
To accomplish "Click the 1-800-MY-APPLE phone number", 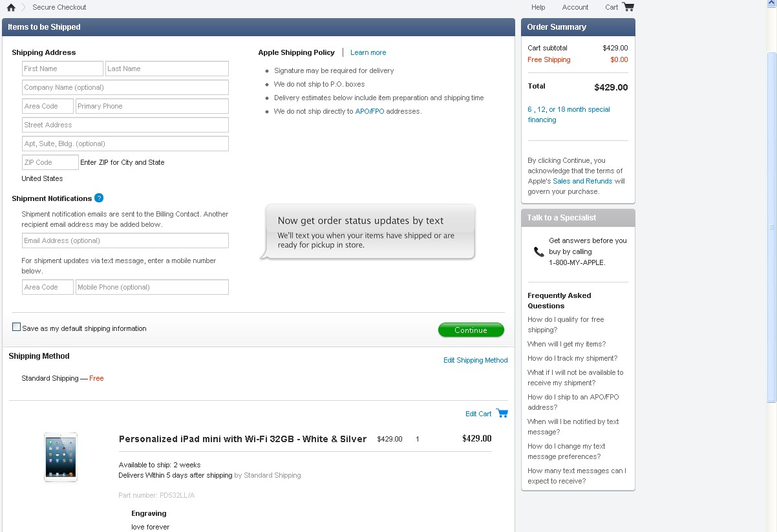I will 577,262.
